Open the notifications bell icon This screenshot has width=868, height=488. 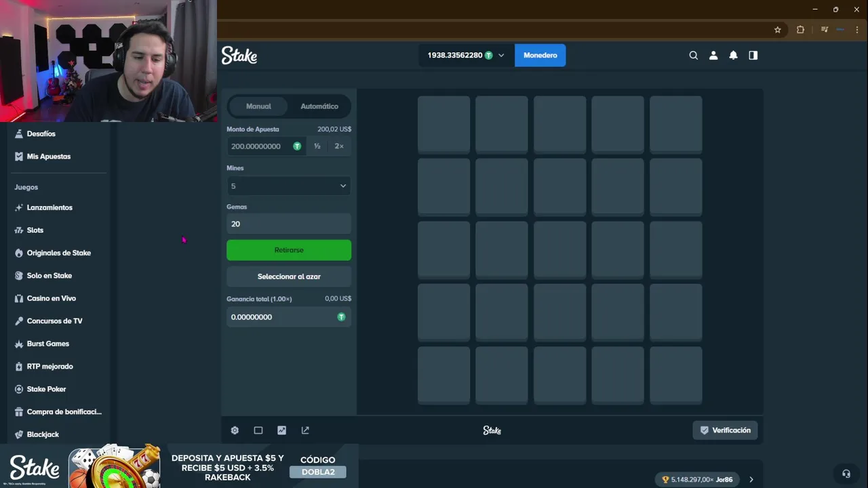pyautogui.click(x=733, y=56)
